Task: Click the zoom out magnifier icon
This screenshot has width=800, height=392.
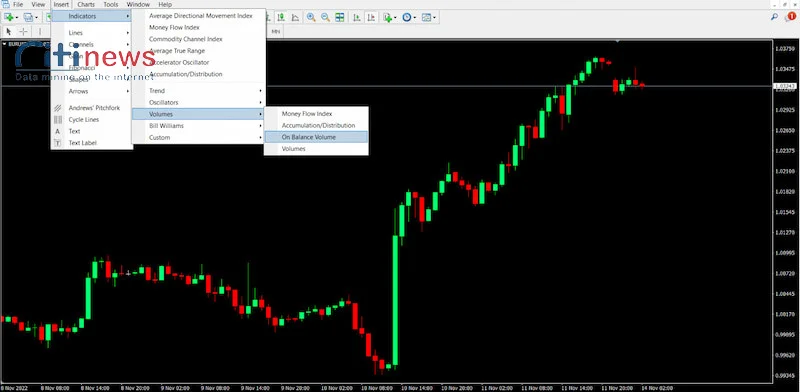Action: tap(325, 17)
